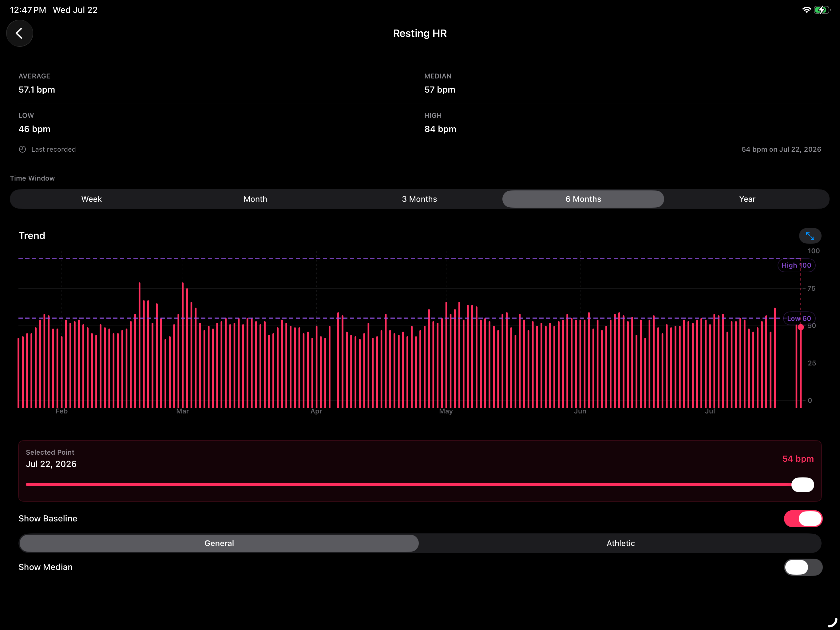The height and width of the screenshot is (630, 840).
Task: Tap the Jun label on the chart axis
Action: (x=580, y=411)
